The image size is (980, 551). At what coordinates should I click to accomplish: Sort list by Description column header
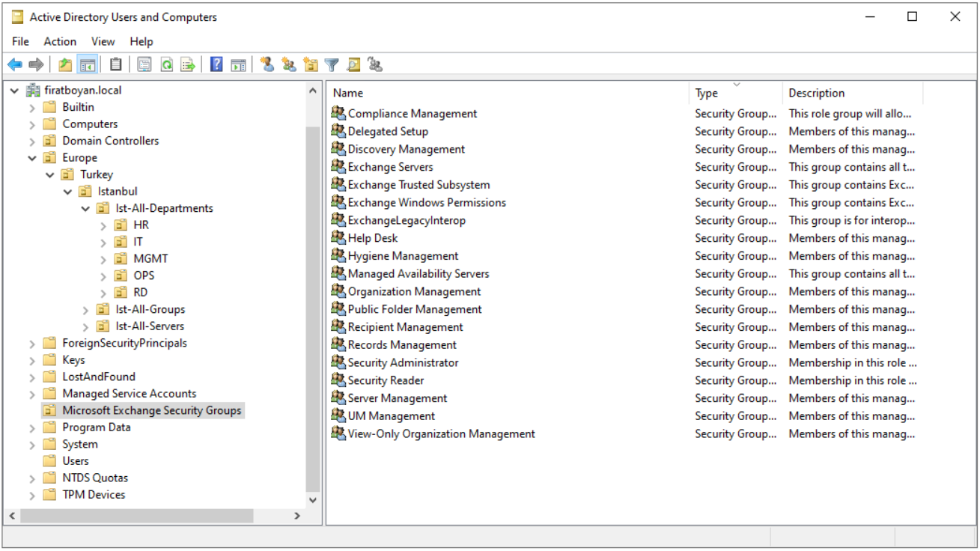853,93
